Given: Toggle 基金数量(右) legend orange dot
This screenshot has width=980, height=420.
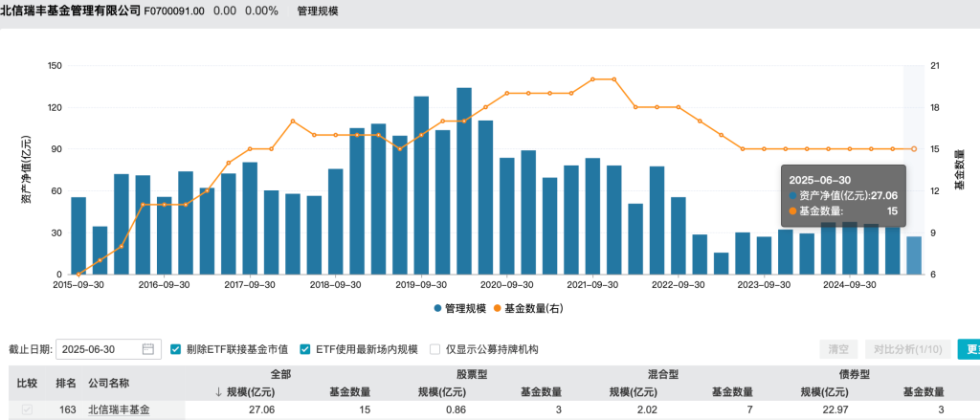Looking at the screenshot, I should click(x=497, y=309).
